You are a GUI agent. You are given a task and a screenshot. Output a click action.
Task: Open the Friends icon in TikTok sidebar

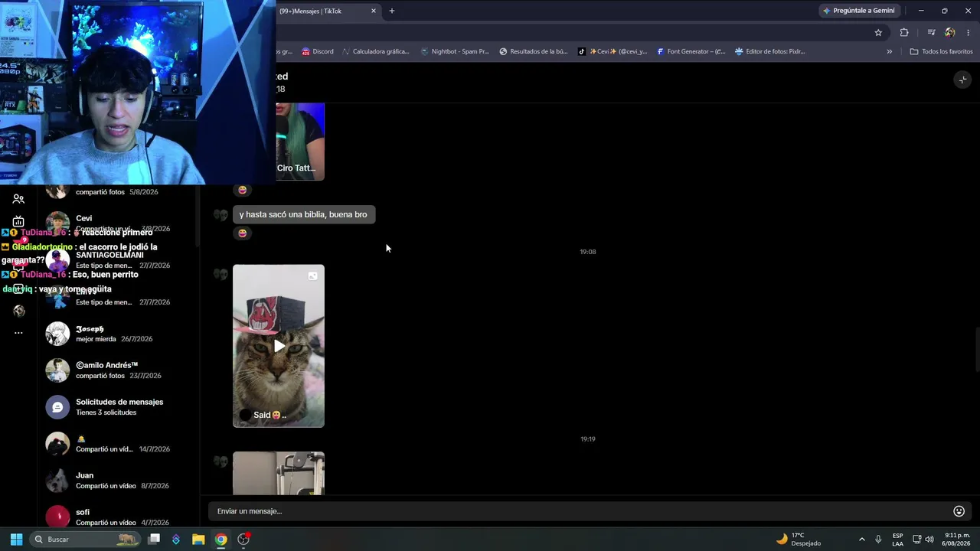coord(18,199)
